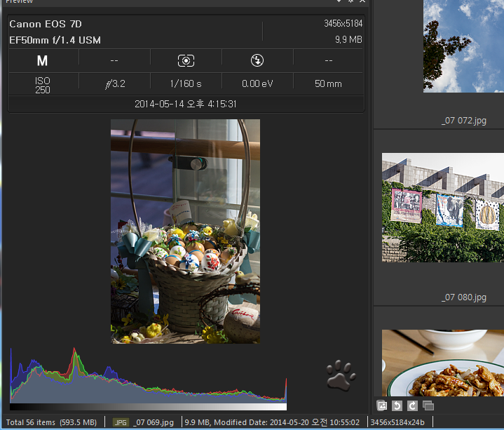The height and width of the screenshot is (430, 504).
Task: Click the image viewer icon below thumbnails
Action: click(x=381, y=405)
